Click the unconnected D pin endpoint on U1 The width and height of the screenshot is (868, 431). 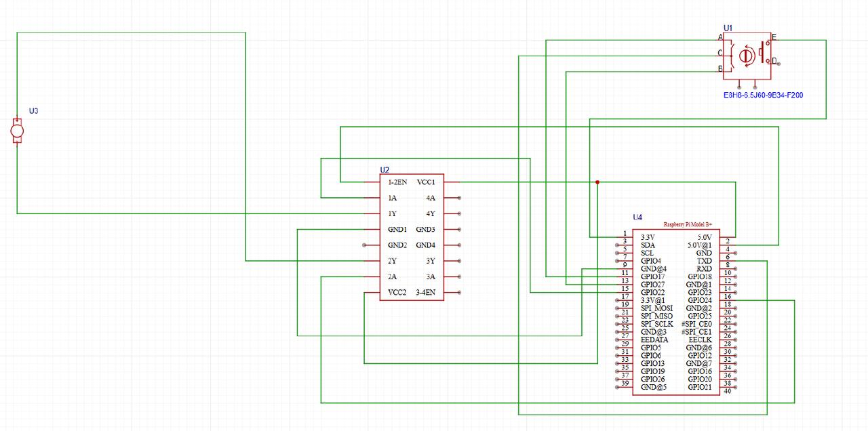tap(779, 64)
